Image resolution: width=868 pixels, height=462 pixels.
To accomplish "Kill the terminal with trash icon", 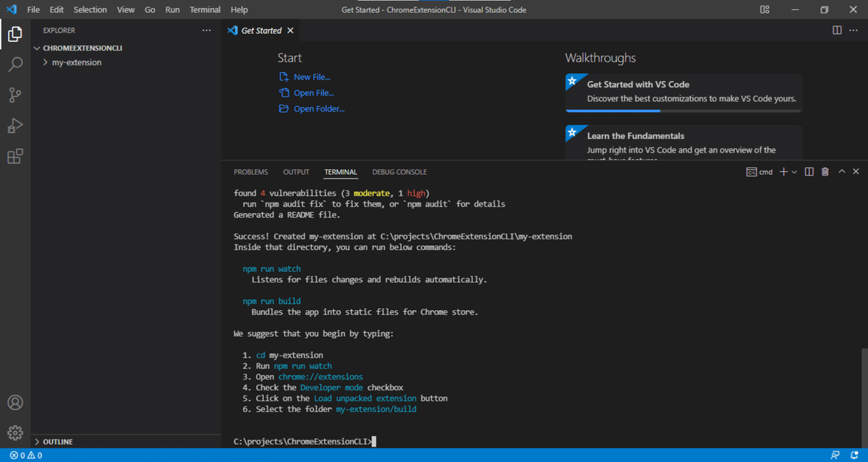I will (825, 171).
